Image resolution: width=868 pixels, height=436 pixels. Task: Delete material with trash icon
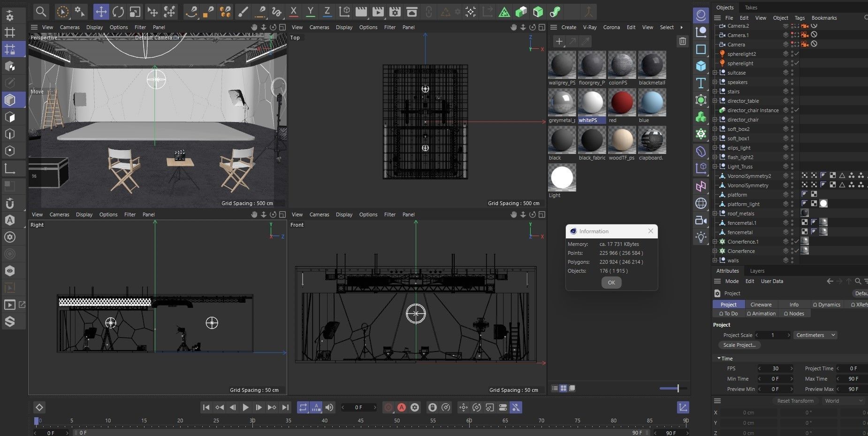click(x=682, y=41)
